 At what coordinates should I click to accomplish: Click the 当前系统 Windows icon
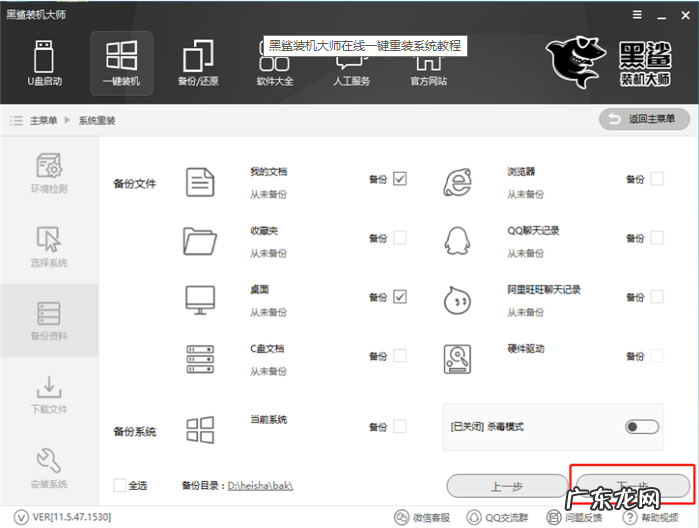[200, 430]
